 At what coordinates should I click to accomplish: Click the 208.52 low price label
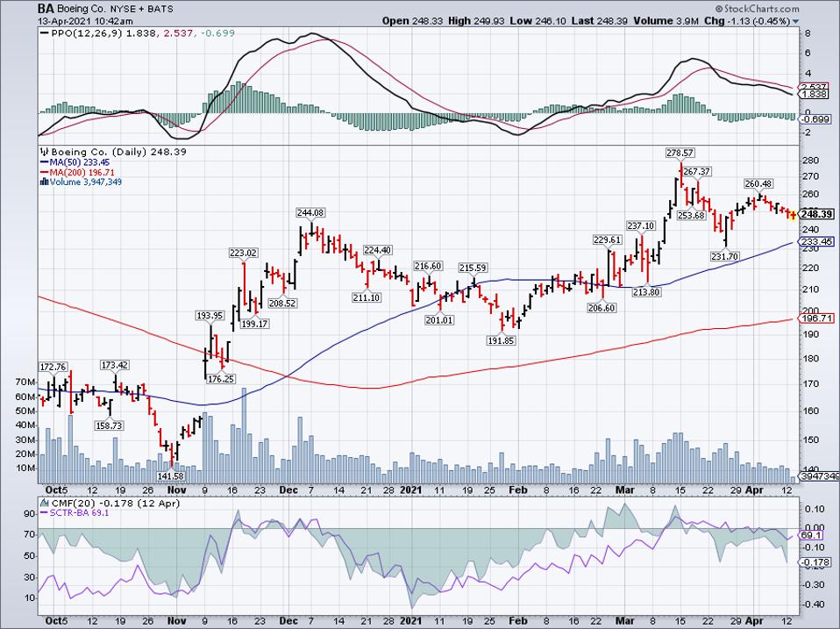point(281,304)
